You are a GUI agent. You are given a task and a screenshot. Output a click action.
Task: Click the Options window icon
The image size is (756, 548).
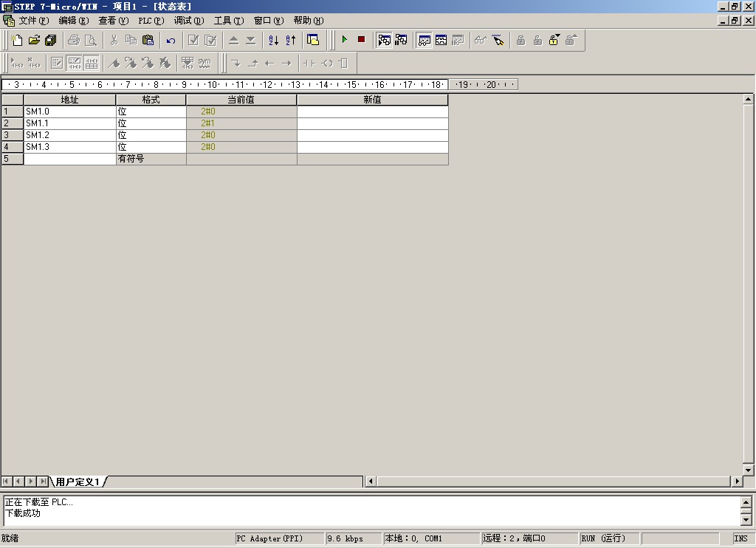pos(313,40)
